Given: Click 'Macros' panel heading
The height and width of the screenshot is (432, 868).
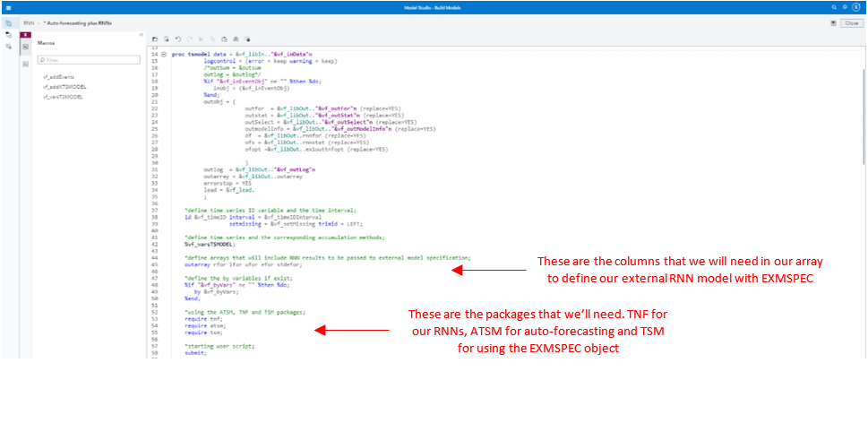Looking at the screenshot, I should pyautogui.click(x=46, y=43).
